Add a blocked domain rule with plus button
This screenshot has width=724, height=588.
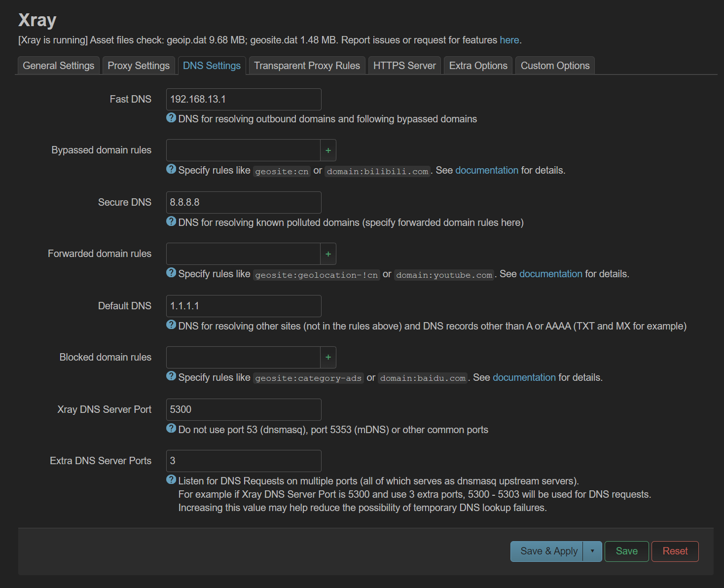coord(328,358)
